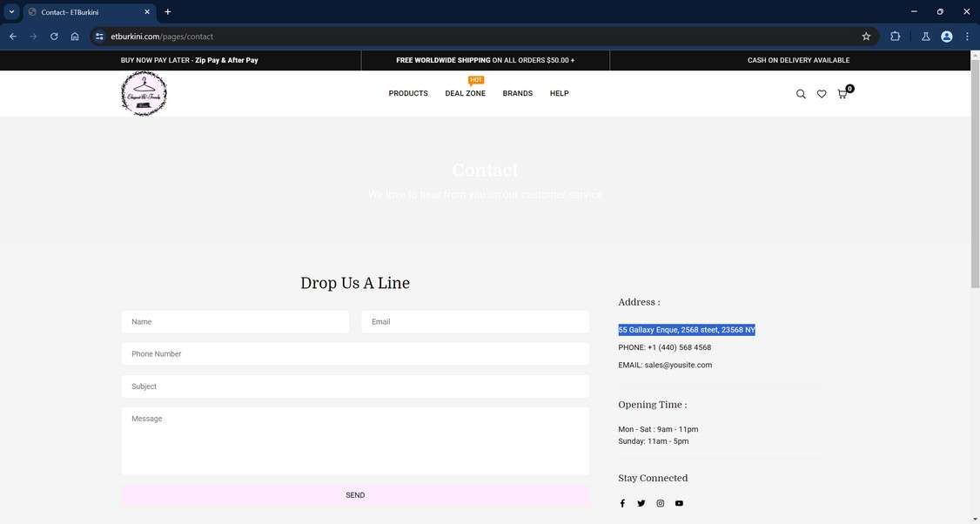Open the BRANDS menu
Viewport: 980px width, 524px height.
point(518,93)
